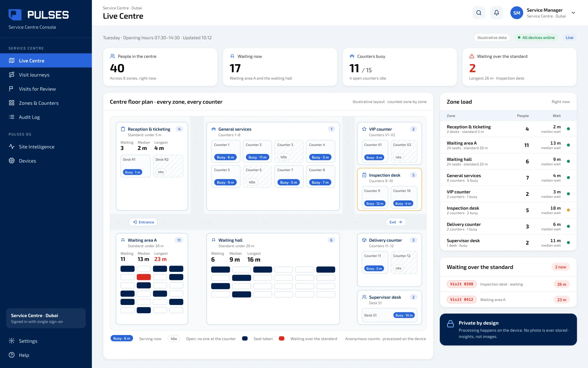Open Visit 0398 overdue entry
Screen dimensions: 588x368
point(508,284)
